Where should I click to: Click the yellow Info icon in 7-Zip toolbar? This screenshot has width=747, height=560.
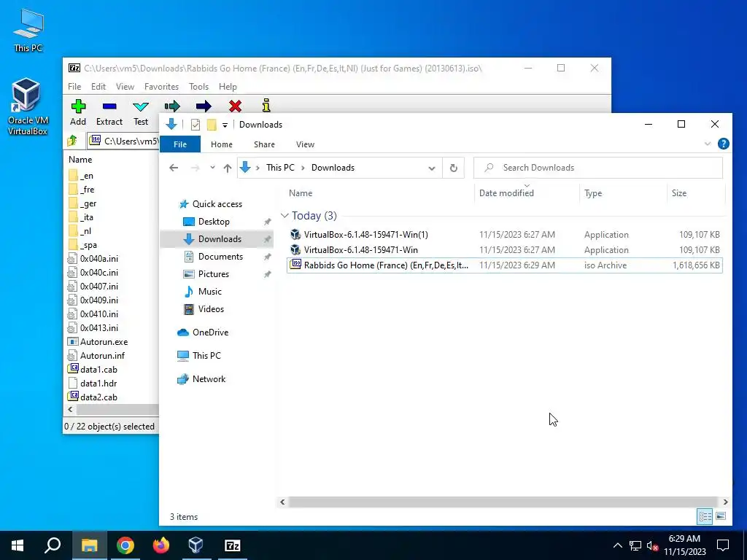click(266, 105)
